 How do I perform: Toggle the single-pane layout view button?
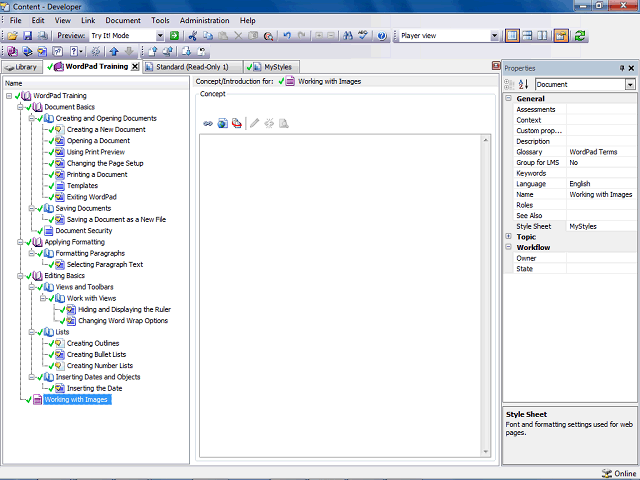point(512,36)
